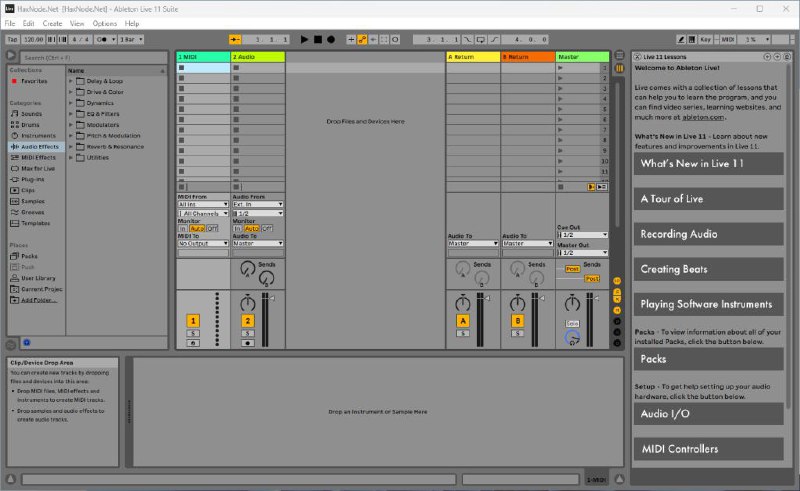The width and height of the screenshot is (800, 491).
Task: Click Add Folder link in browser
Action: click(x=39, y=300)
